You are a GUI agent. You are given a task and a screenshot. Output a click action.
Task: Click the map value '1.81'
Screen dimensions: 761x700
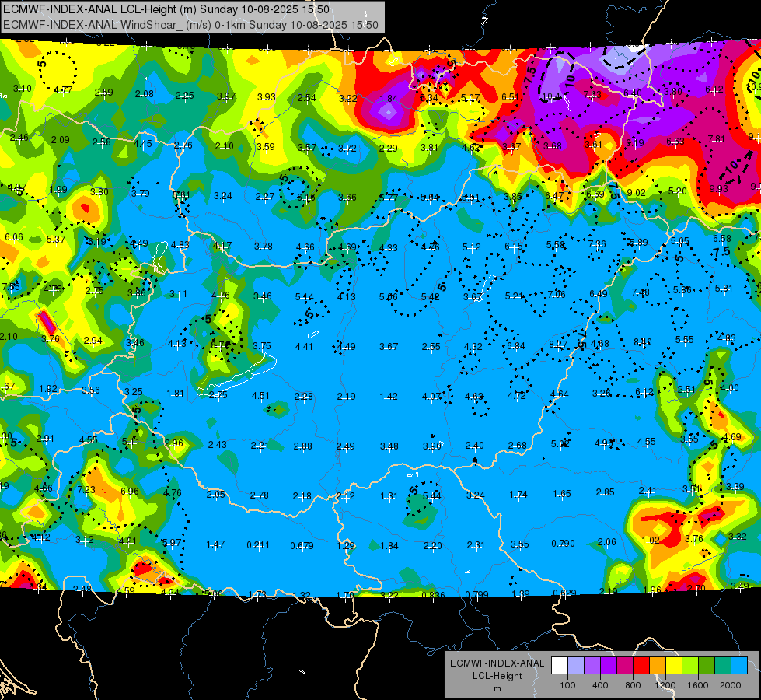click(175, 394)
